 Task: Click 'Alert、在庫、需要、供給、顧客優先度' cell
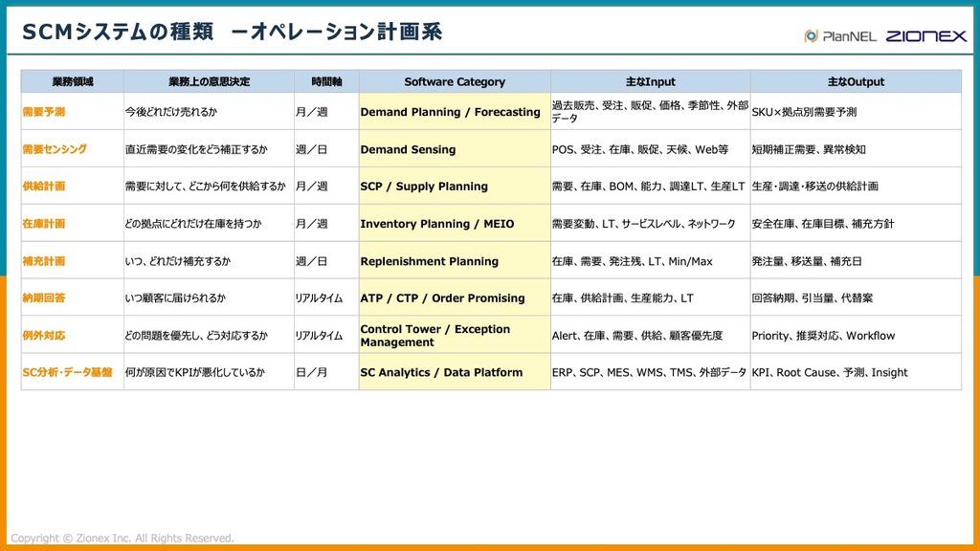[x=650, y=336]
